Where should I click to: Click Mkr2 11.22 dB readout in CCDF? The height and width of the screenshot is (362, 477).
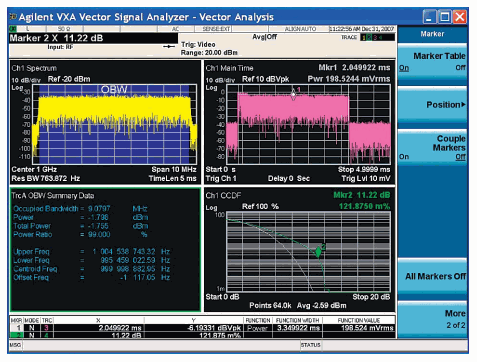[362, 195]
